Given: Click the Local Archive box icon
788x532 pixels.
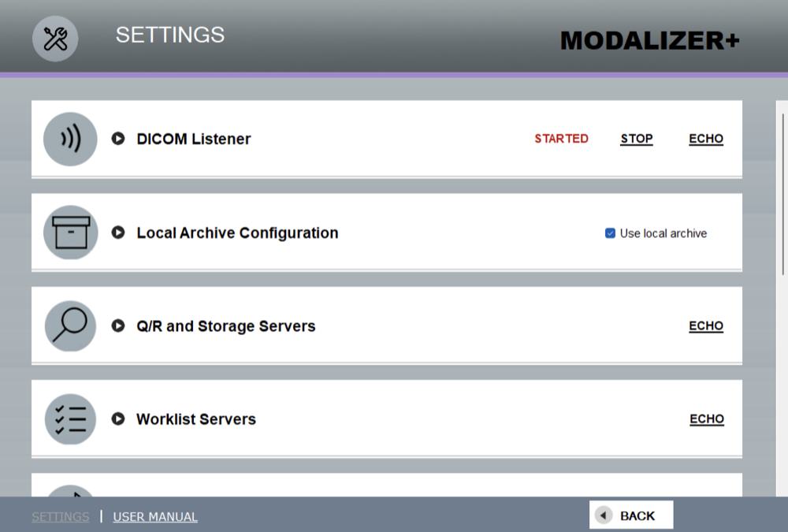Looking at the screenshot, I should 70,233.
